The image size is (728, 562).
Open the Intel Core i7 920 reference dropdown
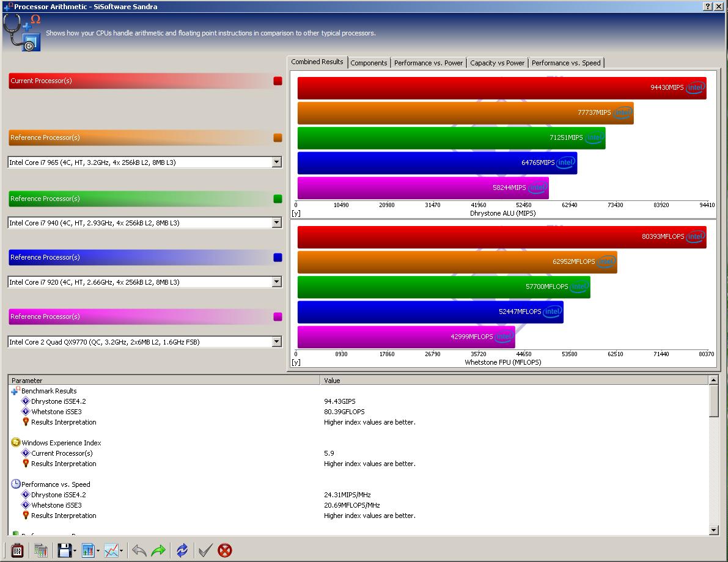pos(277,282)
